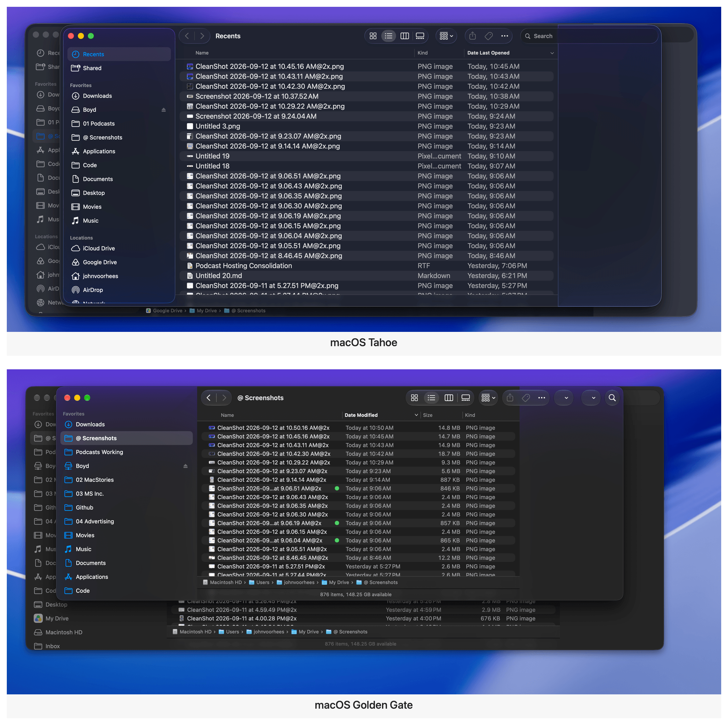This screenshot has height=725, width=728.
Task: Select CleanShot 2026-09-12 at 10.50.16 AM@2x row
Action: [358, 428]
